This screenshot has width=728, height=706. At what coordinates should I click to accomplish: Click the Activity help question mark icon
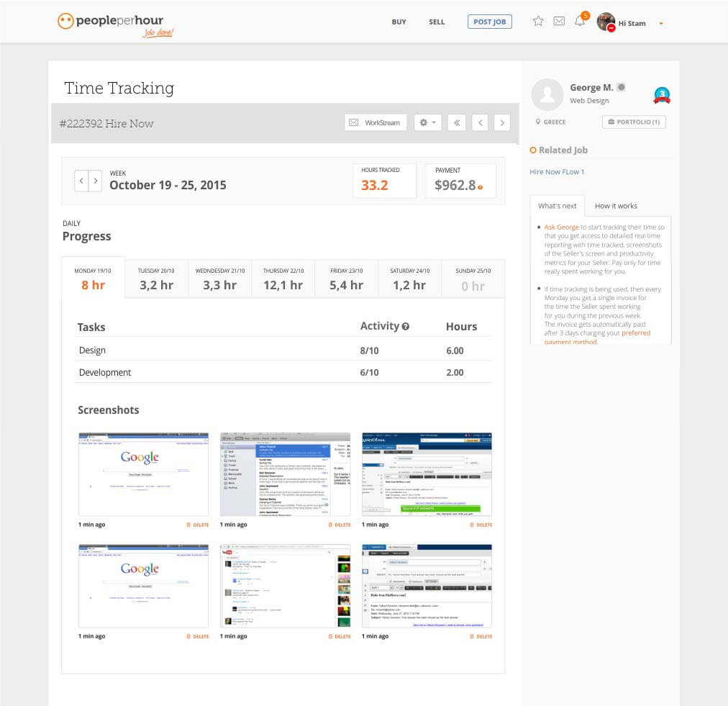click(406, 327)
